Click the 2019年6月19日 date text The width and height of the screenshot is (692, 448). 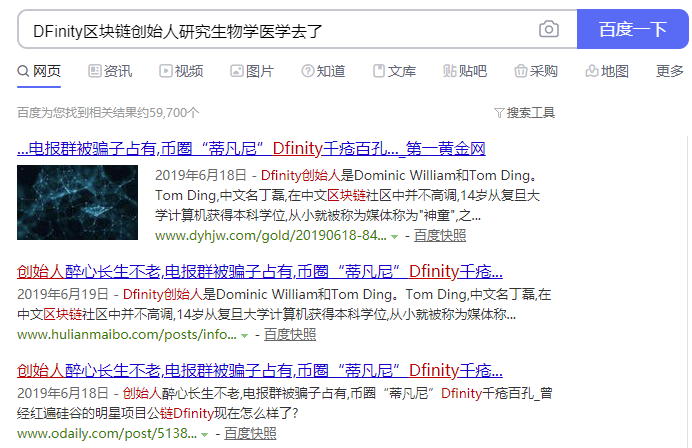point(63,294)
